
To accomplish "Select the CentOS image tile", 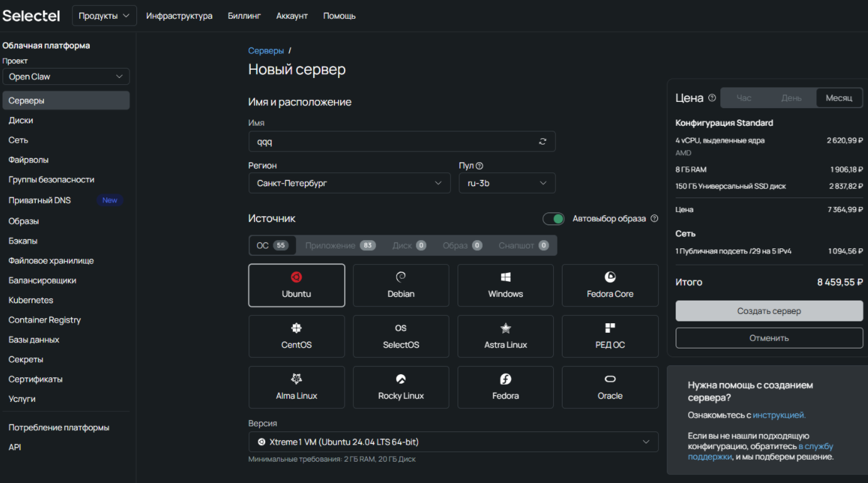I will (x=296, y=336).
